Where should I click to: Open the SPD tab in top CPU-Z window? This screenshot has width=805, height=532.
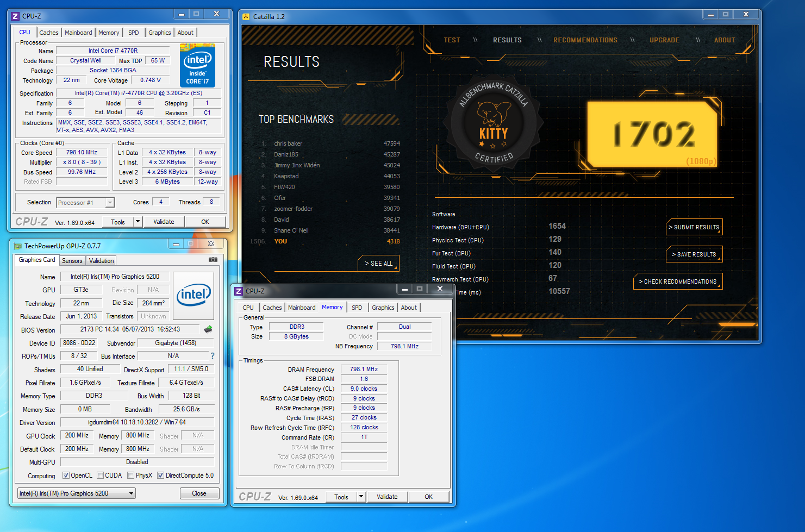point(133,33)
